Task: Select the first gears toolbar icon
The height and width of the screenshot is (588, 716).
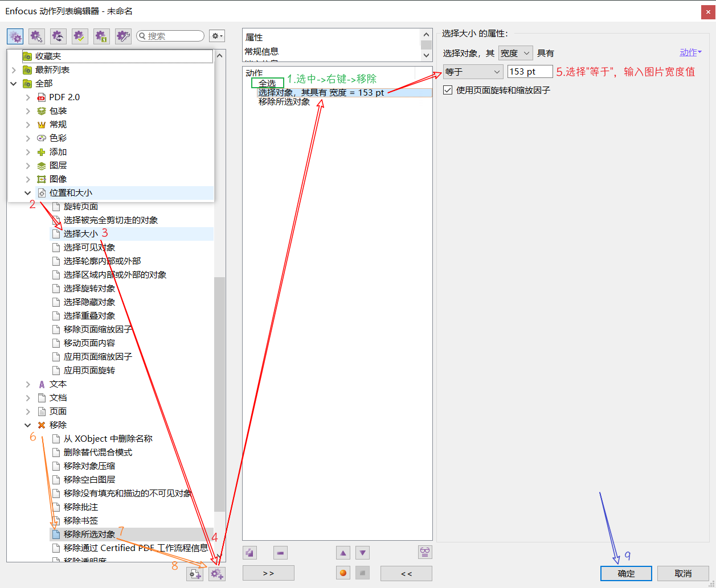Action: (15, 36)
